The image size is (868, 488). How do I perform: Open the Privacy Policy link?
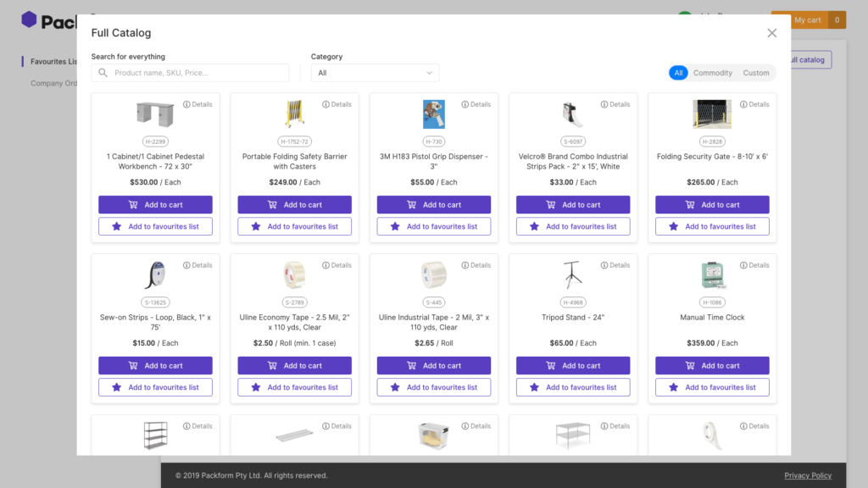[x=808, y=475]
